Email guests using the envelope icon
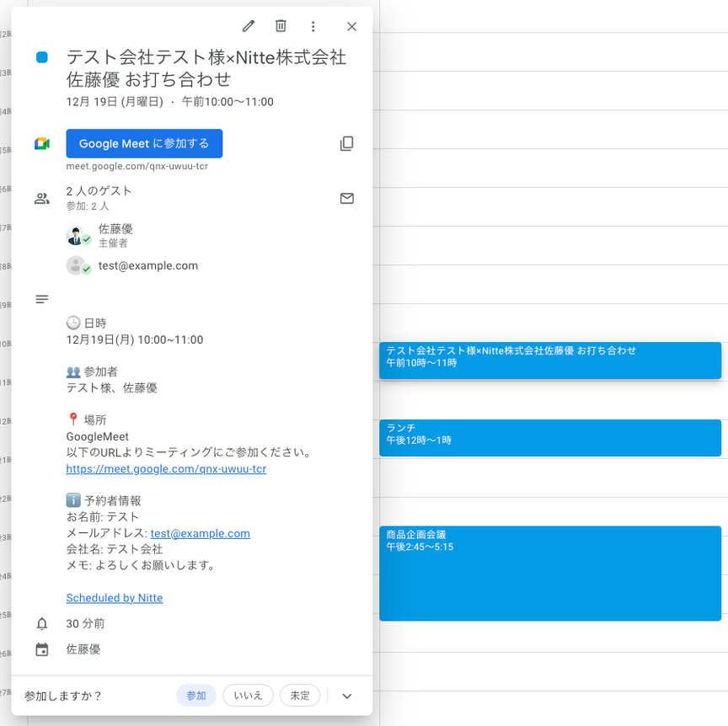 347,198
